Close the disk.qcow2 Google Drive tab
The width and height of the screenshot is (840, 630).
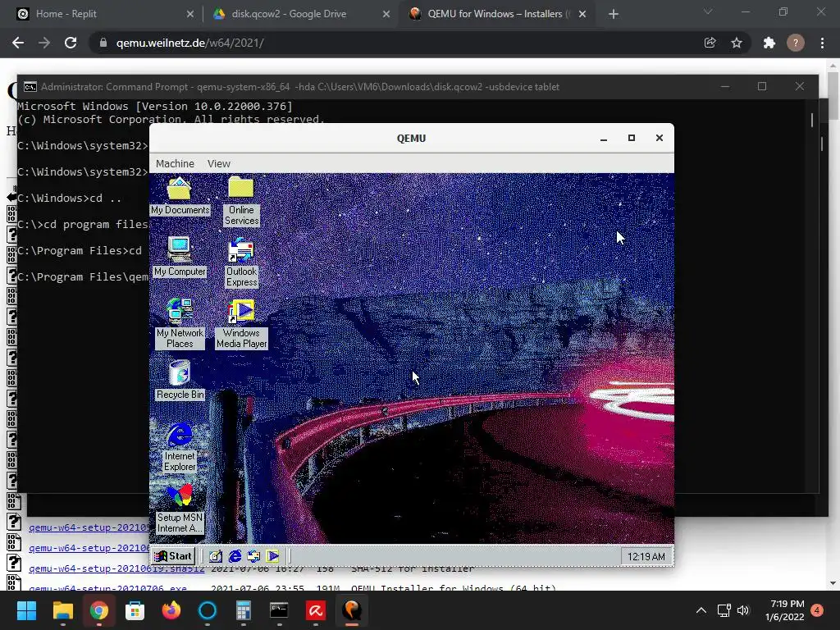(x=386, y=14)
